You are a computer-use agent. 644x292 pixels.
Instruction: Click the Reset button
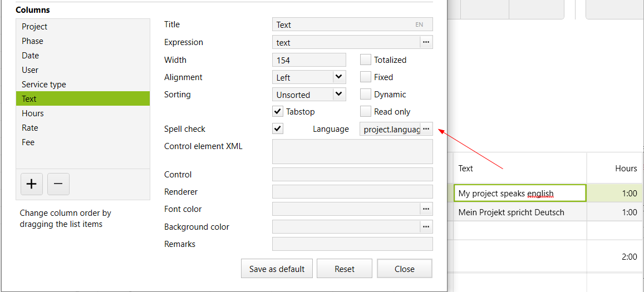tap(345, 269)
